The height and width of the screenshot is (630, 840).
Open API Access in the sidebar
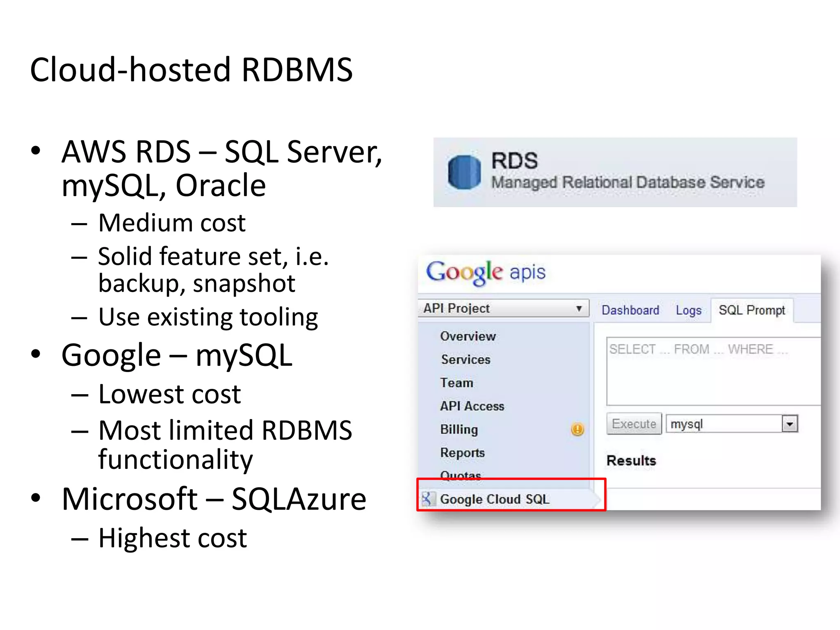(472, 406)
